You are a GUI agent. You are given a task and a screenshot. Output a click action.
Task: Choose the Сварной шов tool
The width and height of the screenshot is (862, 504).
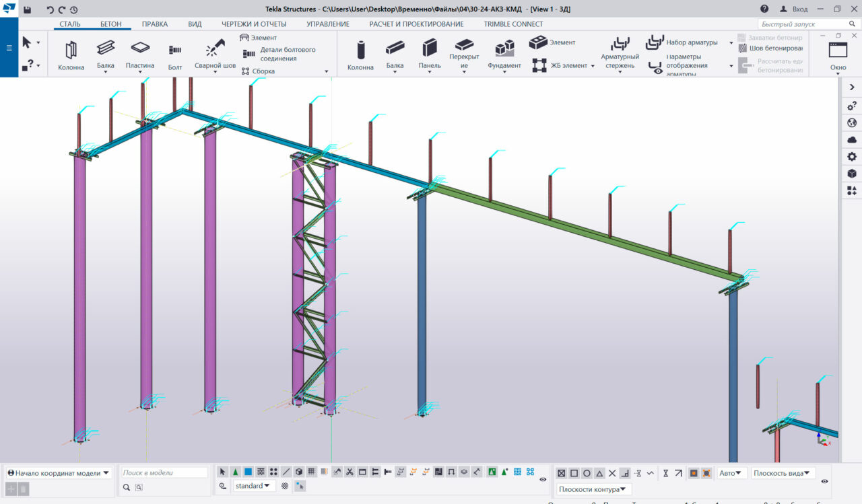(x=215, y=51)
